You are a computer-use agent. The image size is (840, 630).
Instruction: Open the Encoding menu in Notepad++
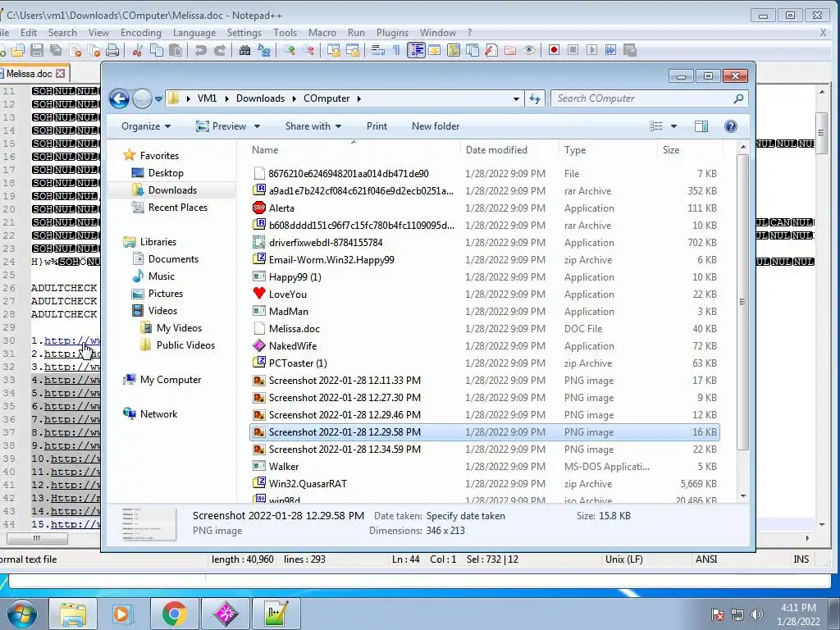(141, 33)
